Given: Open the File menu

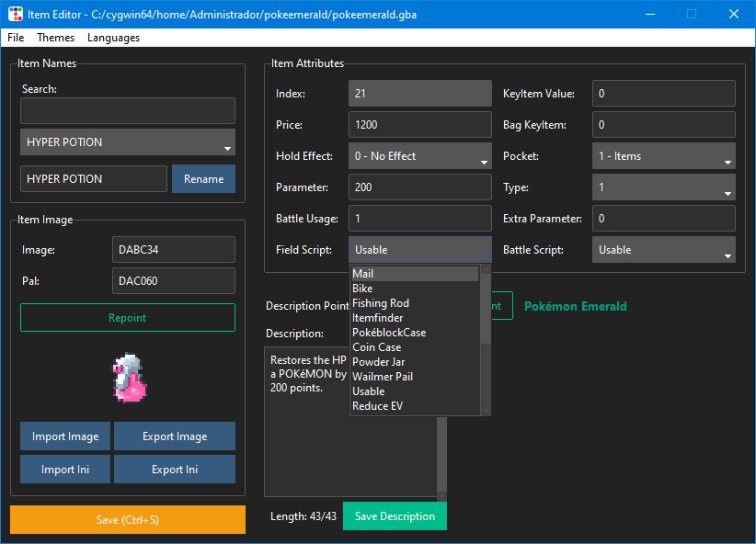Looking at the screenshot, I should 16,38.
